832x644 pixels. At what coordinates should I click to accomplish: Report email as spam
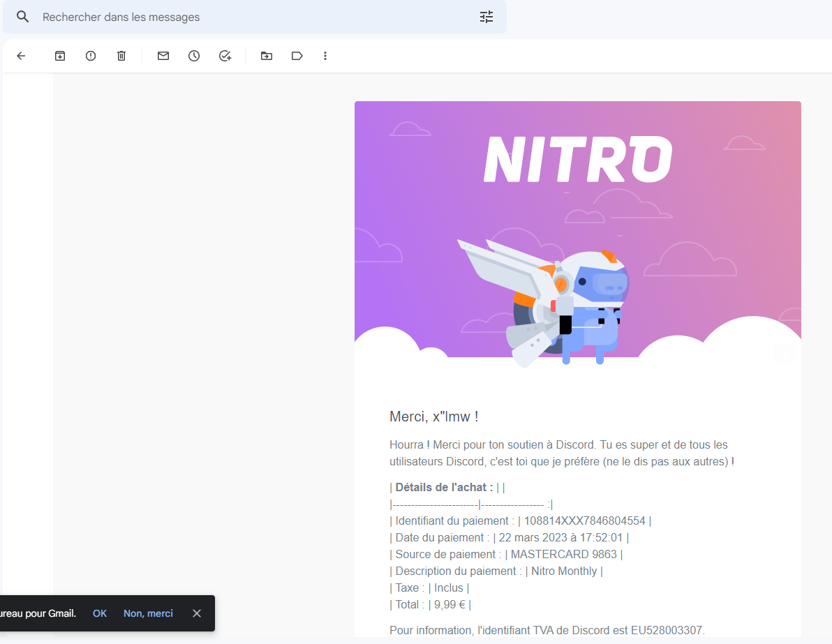click(91, 56)
